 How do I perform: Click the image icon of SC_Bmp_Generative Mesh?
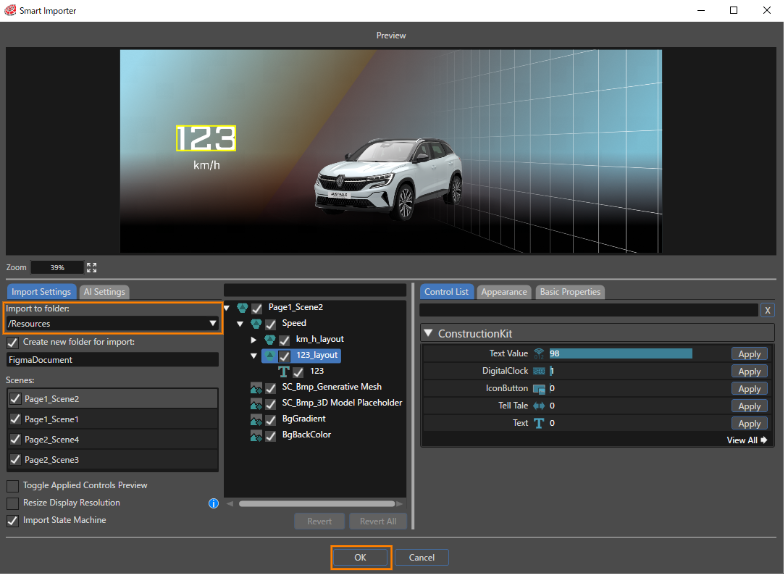tap(256, 388)
